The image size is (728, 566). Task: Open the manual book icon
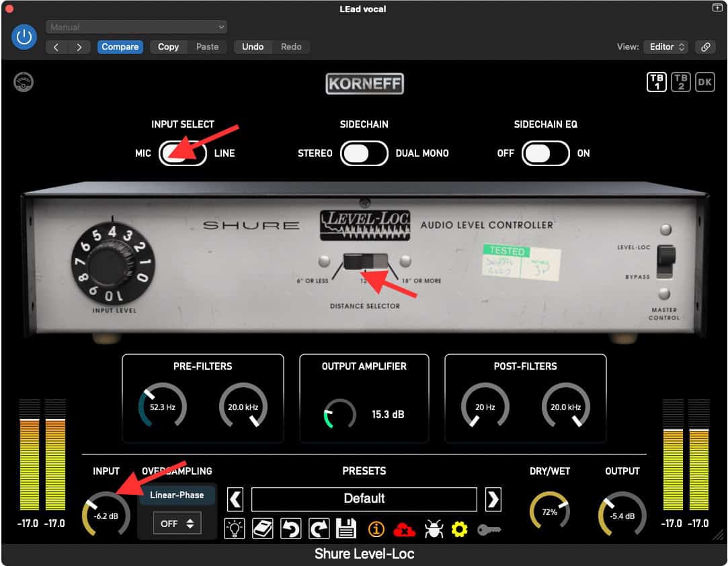[x=262, y=529]
